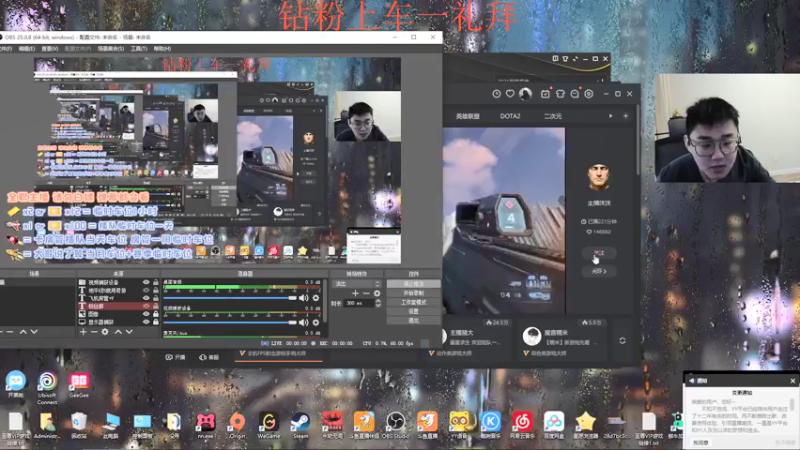Open the OBS 编辑 menu
Screen dimensions: 800x450
[x=27, y=48]
